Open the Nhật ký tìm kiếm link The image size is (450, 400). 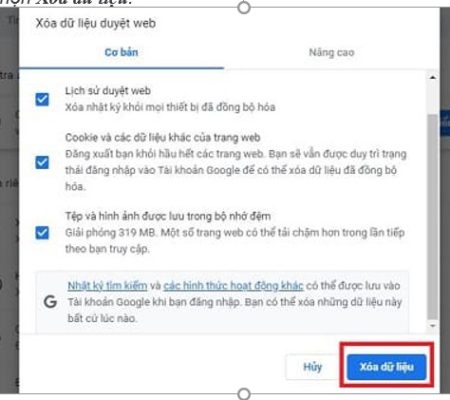coord(107,286)
